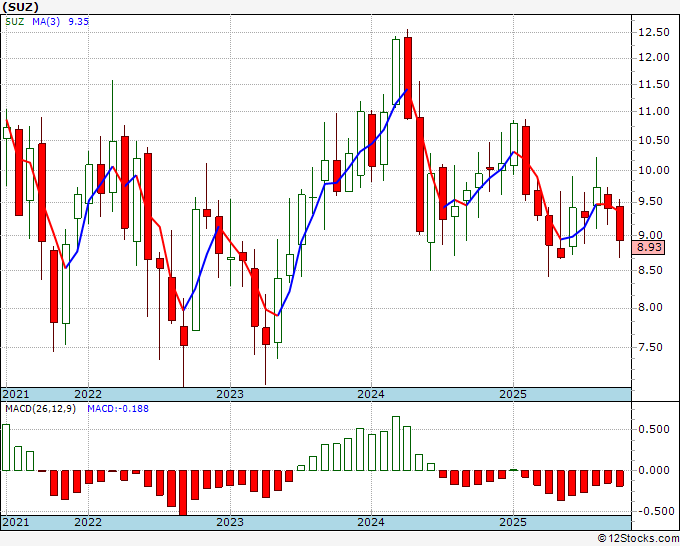Click the last red candlestick beside 8.93

620,223
